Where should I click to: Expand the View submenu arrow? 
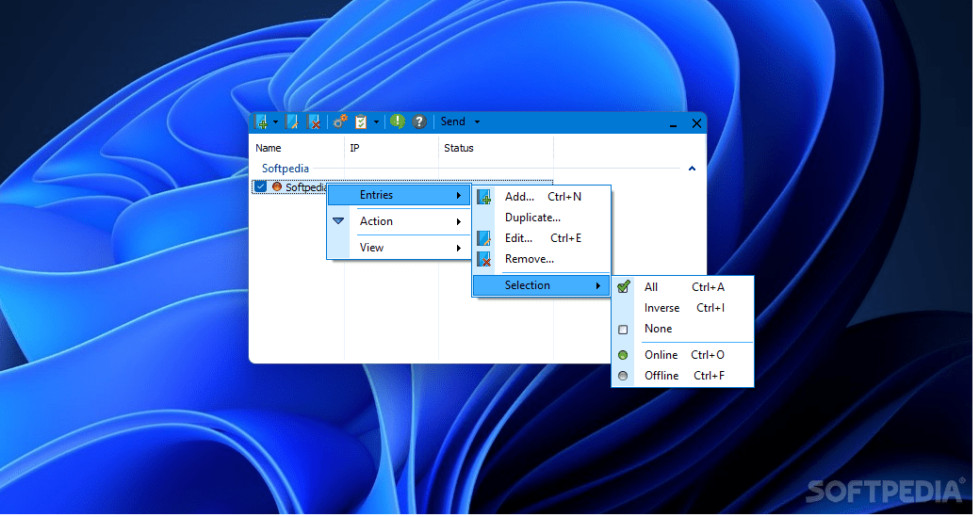click(459, 248)
